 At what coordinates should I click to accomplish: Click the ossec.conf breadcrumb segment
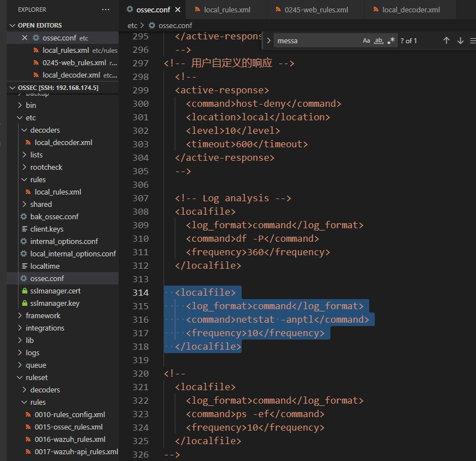(x=171, y=25)
